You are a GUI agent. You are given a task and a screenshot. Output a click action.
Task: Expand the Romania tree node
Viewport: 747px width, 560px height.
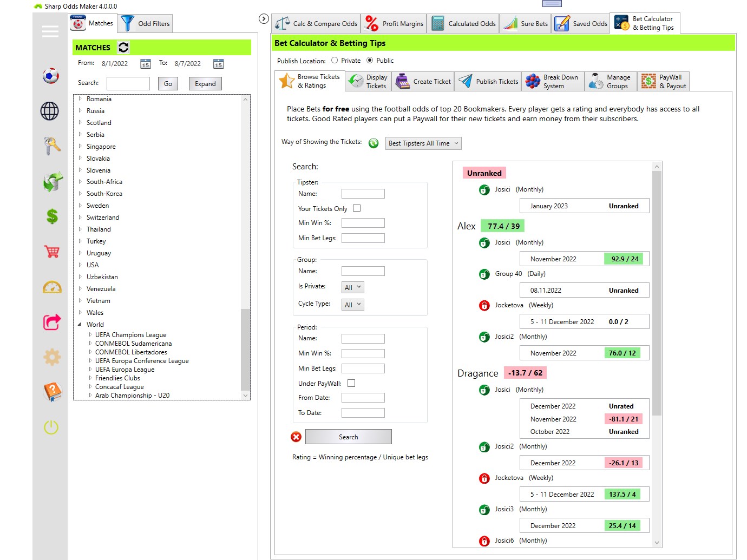(80, 99)
